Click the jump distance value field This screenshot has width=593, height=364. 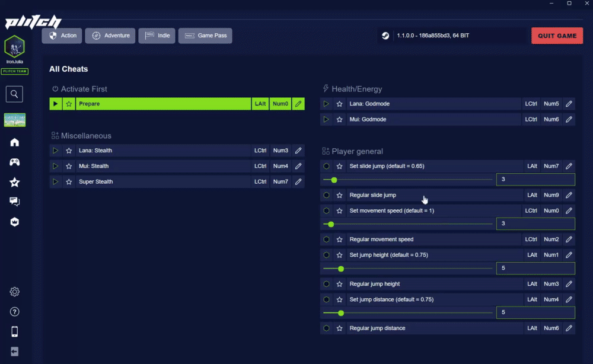coord(535,312)
